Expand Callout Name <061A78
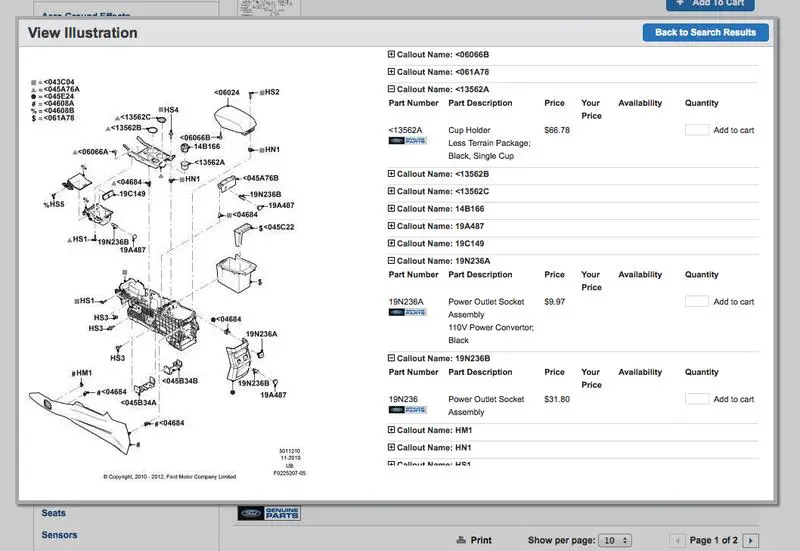800x551 pixels. click(x=391, y=71)
